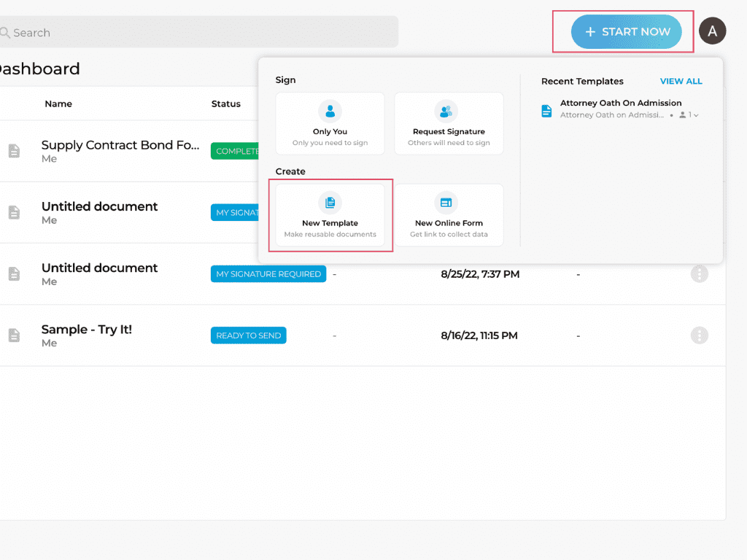The height and width of the screenshot is (560, 747).
Task: Click the READY TO SEND status badge
Action: pyautogui.click(x=248, y=335)
